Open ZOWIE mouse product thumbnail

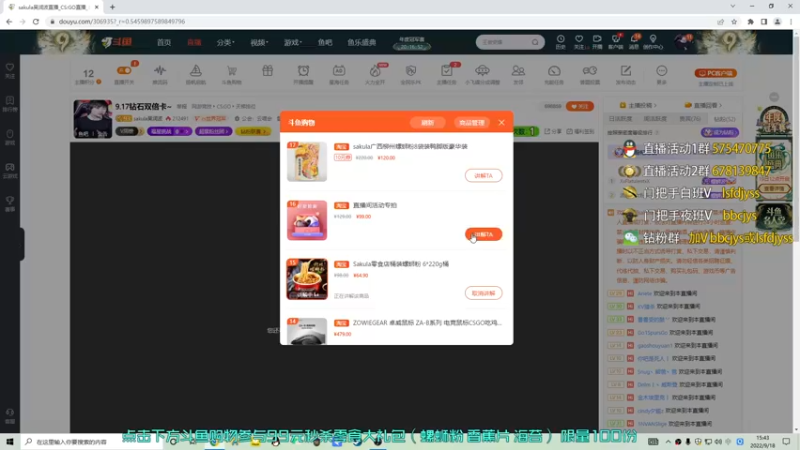pos(307,331)
